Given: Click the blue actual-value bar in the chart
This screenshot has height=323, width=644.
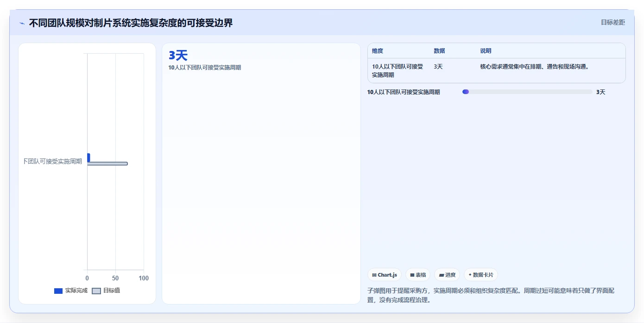Looking at the screenshot, I should 88,158.
